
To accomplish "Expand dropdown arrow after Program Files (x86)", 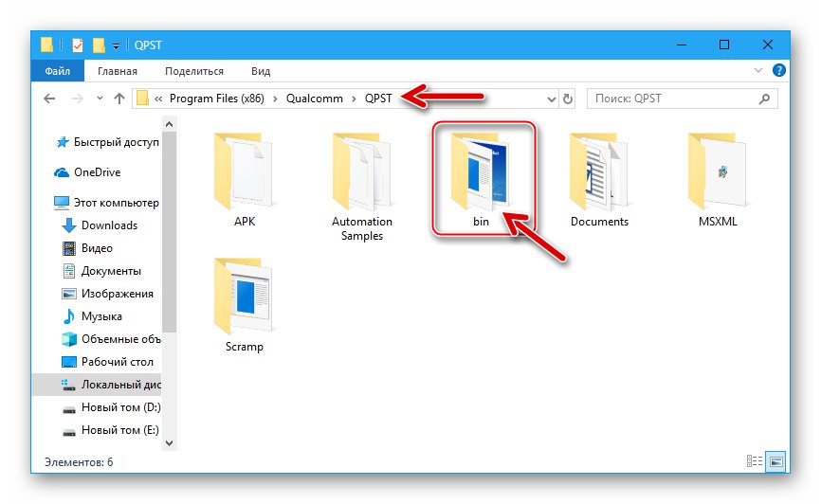I will click(276, 99).
